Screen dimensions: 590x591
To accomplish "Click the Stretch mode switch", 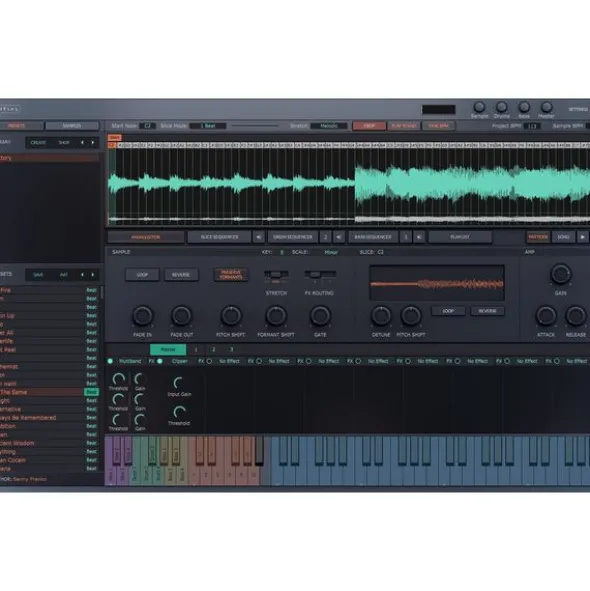I will tap(276, 274).
